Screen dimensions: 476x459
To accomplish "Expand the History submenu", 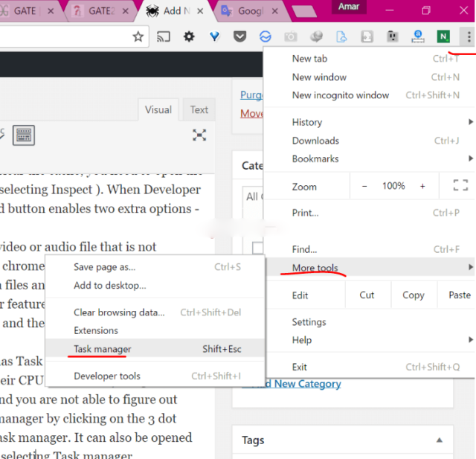I will tap(369, 122).
